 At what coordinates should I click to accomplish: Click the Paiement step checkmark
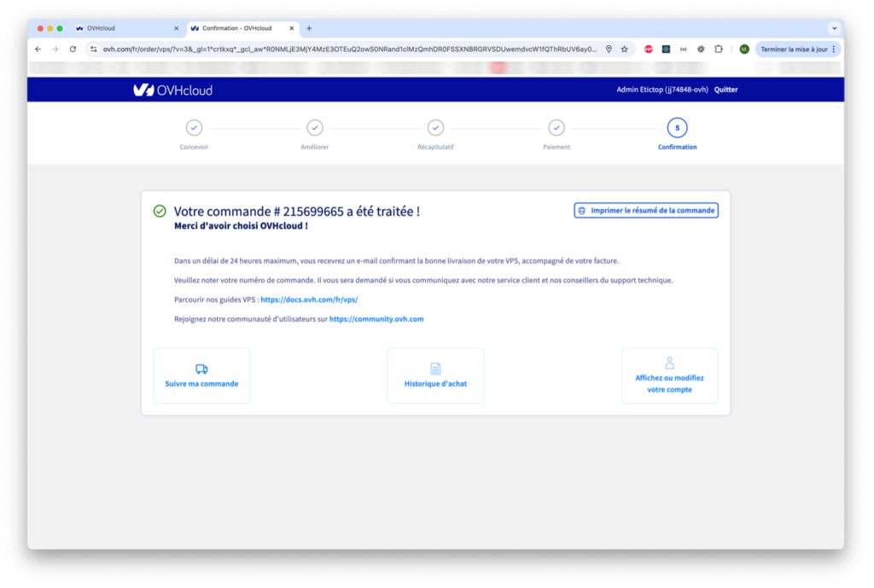[x=556, y=128]
